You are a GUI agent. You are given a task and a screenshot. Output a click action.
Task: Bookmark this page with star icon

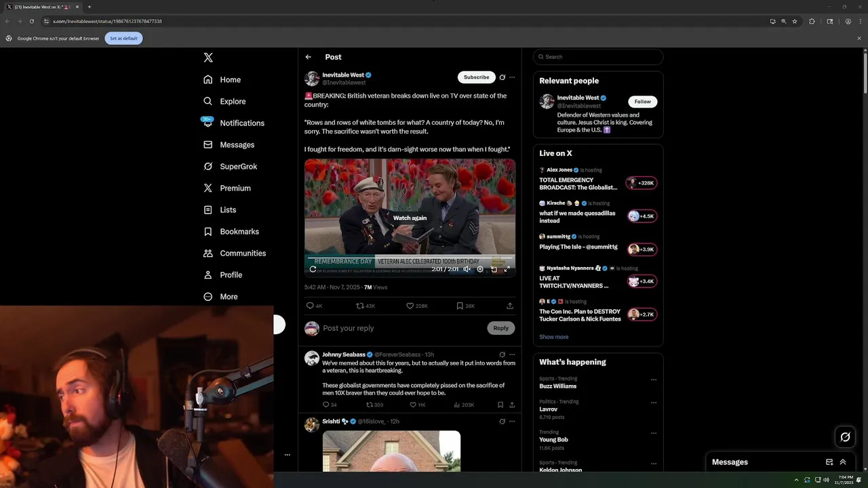pos(795,21)
